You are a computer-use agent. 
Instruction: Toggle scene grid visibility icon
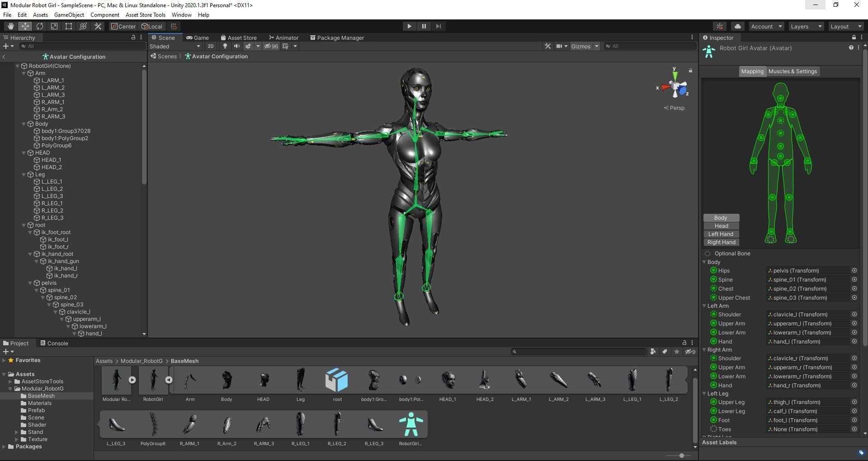[x=285, y=46]
